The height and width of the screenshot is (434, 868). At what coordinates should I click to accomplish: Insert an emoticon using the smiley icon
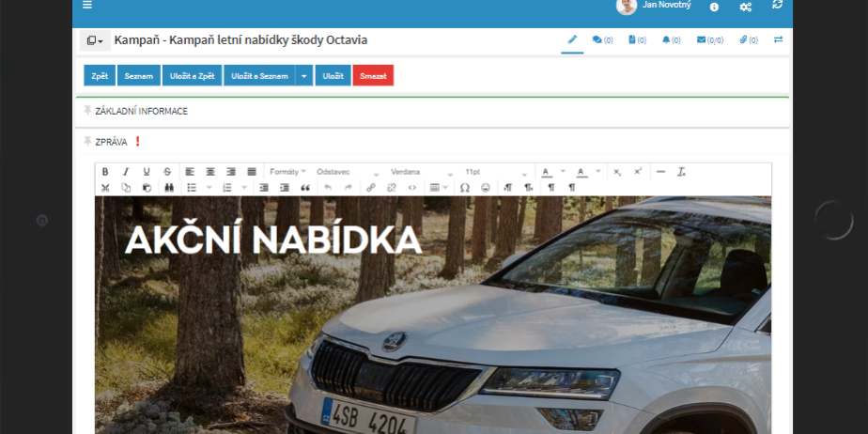[486, 188]
